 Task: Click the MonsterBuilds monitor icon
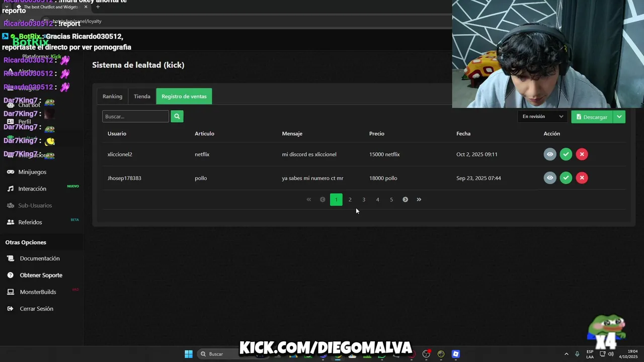(10, 292)
